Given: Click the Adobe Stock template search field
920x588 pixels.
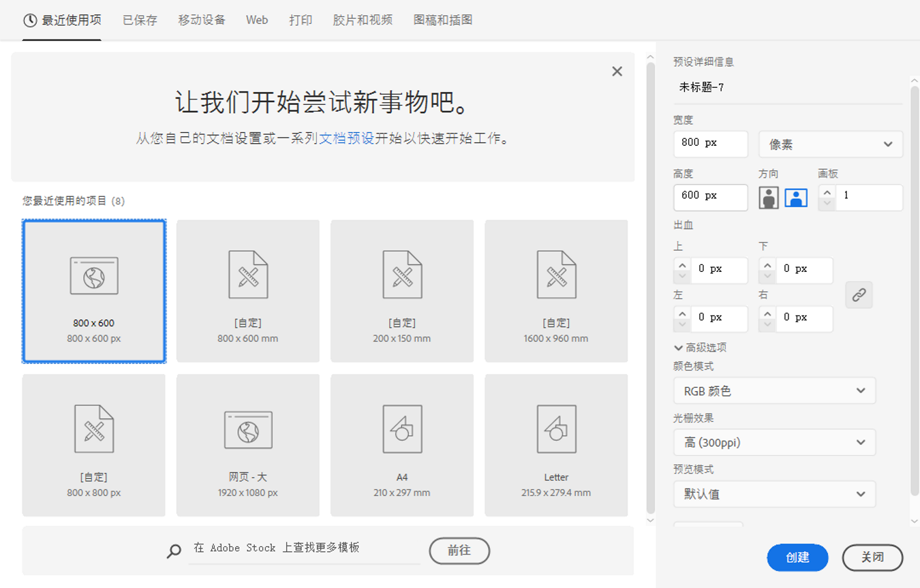Looking at the screenshot, I should pyautogui.click(x=304, y=549).
